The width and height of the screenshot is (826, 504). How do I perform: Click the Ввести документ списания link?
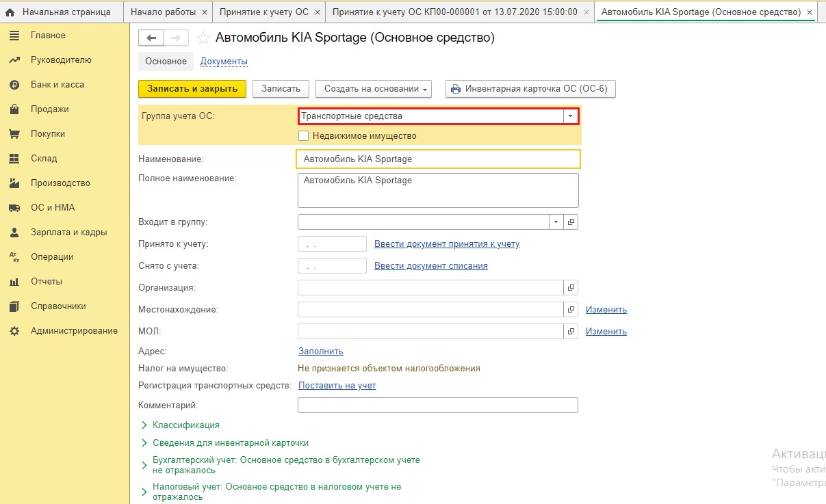[431, 266]
